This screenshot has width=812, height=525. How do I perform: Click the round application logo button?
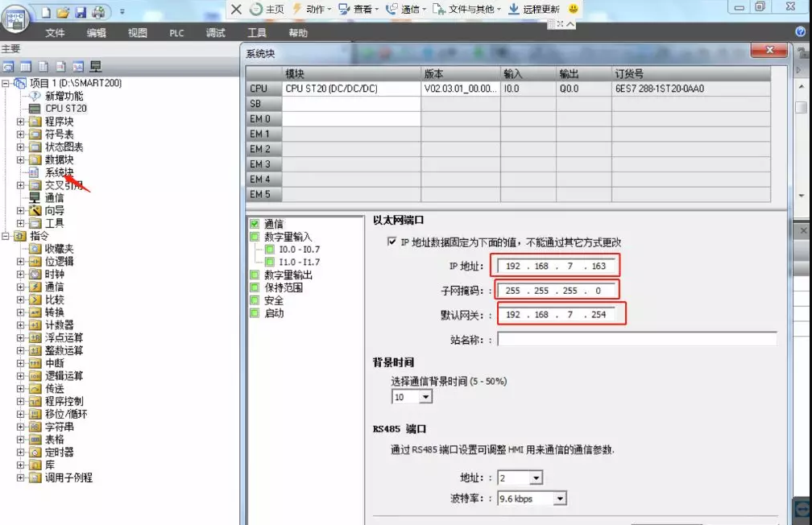pos(15,19)
